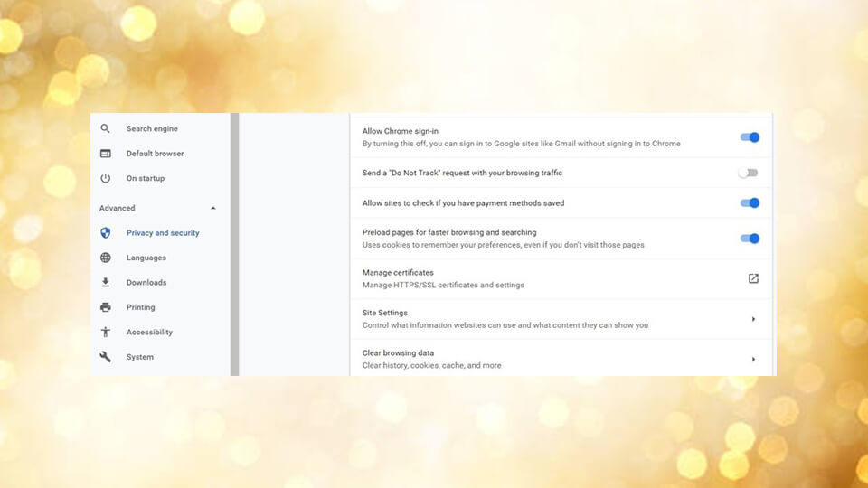Viewport: 868px width, 488px height.
Task: Open Search engine settings section
Action: [x=152, y=129]
